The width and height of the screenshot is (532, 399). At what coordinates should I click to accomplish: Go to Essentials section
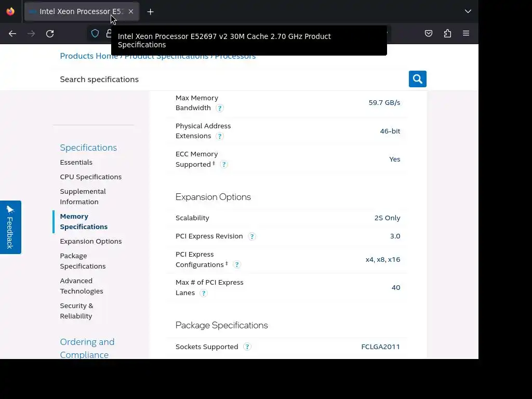(76, 162)
